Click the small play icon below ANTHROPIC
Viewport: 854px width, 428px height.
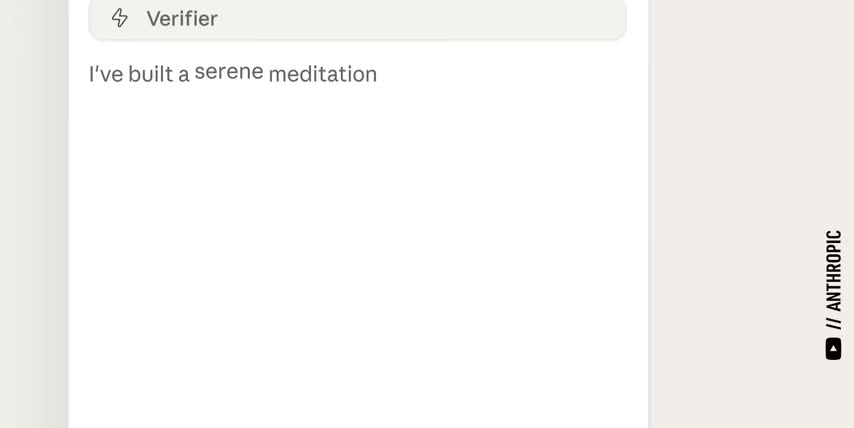click(x=833, y=349)
